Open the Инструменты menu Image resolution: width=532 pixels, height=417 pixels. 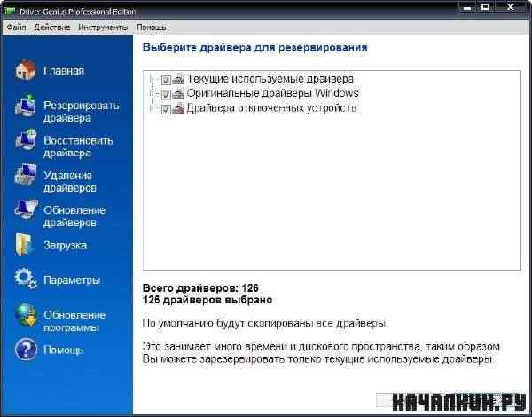coord(103,28)
